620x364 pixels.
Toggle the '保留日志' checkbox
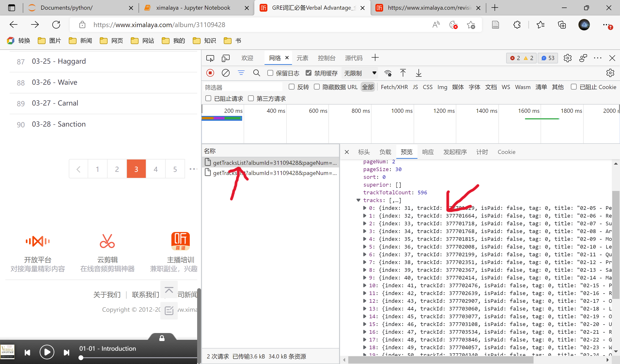(x=270, y=73)
